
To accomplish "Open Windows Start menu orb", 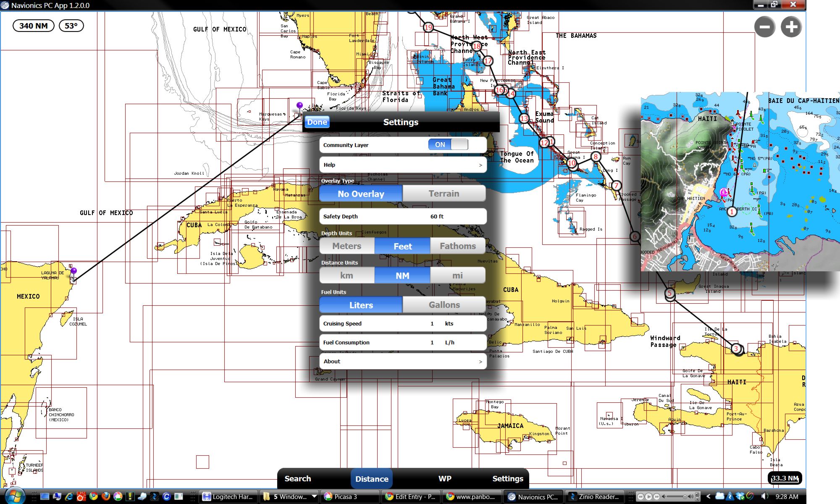I will click(x=15, y=496).
